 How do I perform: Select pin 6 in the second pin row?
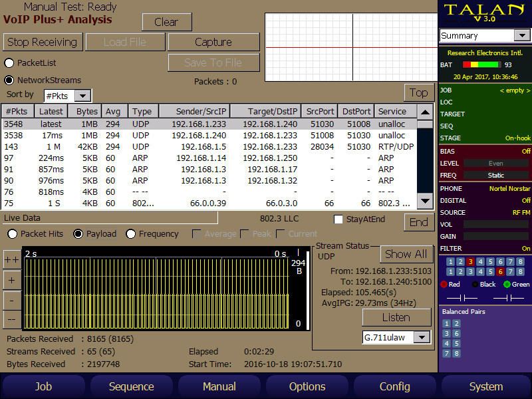pos(501,272)
